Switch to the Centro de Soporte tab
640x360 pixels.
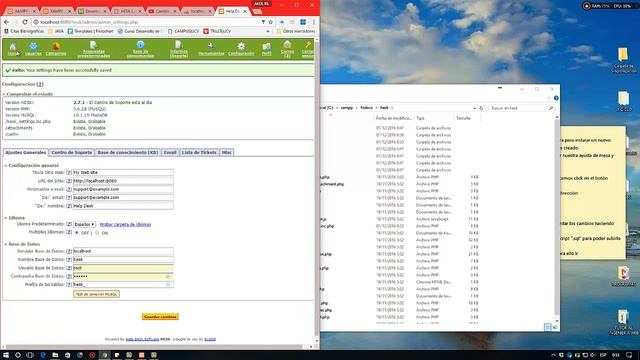(x=71, y=152)
